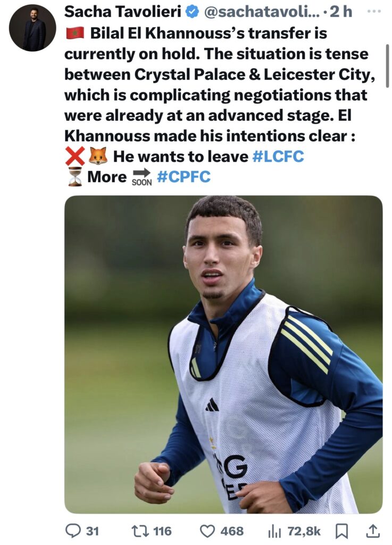Click the 31 replies count
The image size is (392, 545).
(93, 531)
